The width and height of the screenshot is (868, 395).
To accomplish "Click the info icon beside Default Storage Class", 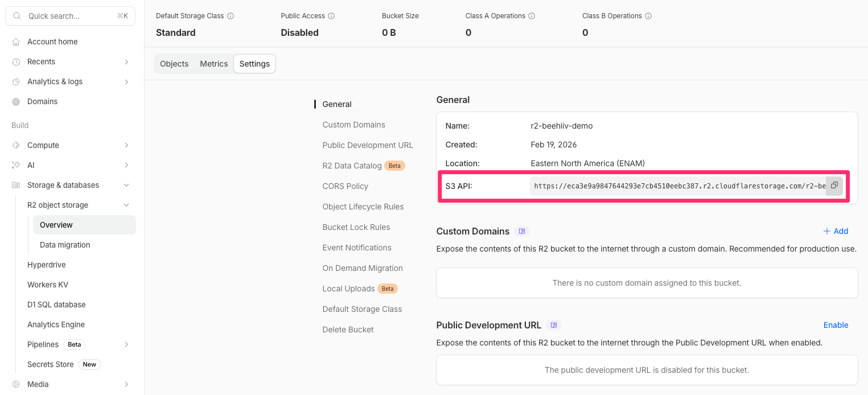I will (x=231, y=16).
